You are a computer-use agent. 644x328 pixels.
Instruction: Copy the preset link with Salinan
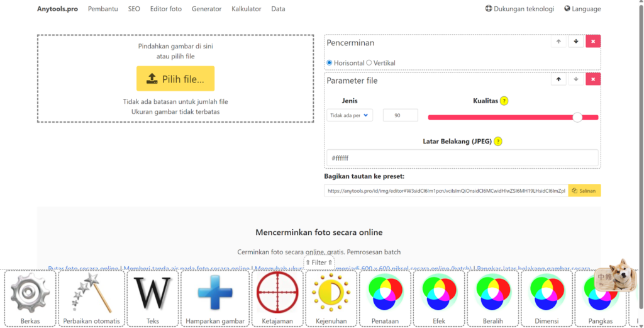click(584, 190)
